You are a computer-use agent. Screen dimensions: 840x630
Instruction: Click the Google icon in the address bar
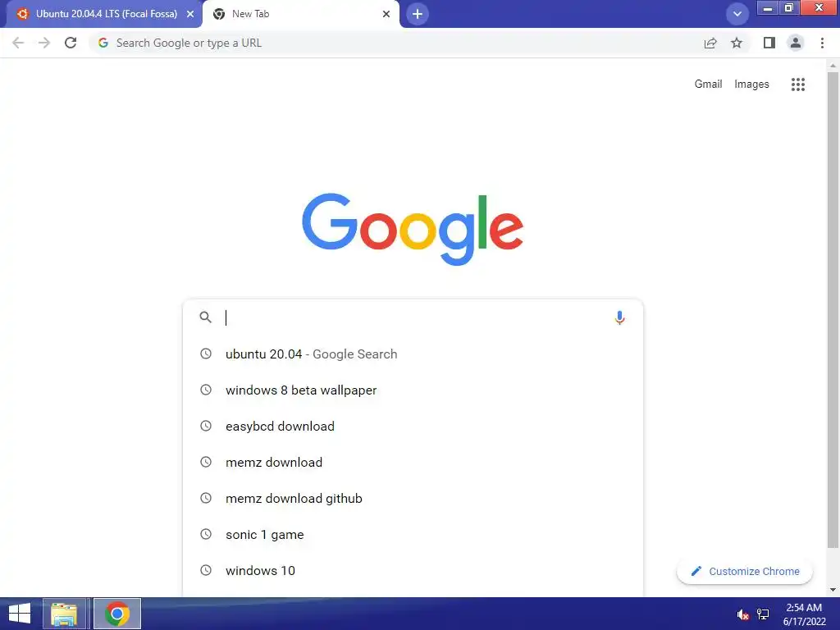[x=103, y=43]
